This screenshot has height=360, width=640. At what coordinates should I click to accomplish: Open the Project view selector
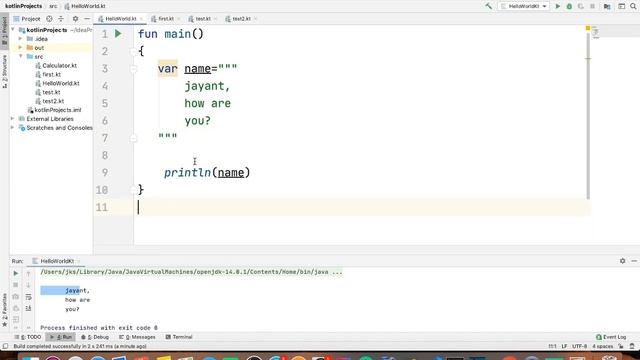click(27, 19)
